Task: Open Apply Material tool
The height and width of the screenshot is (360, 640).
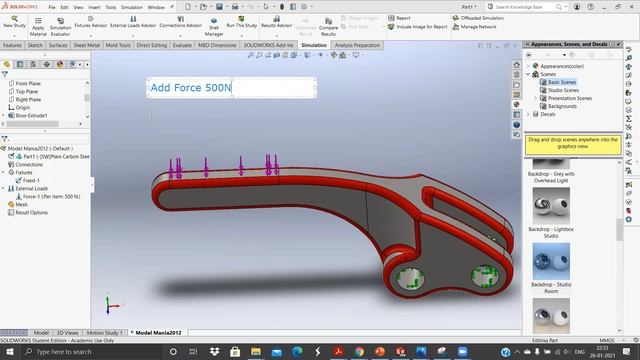Action: pos(38,27)
